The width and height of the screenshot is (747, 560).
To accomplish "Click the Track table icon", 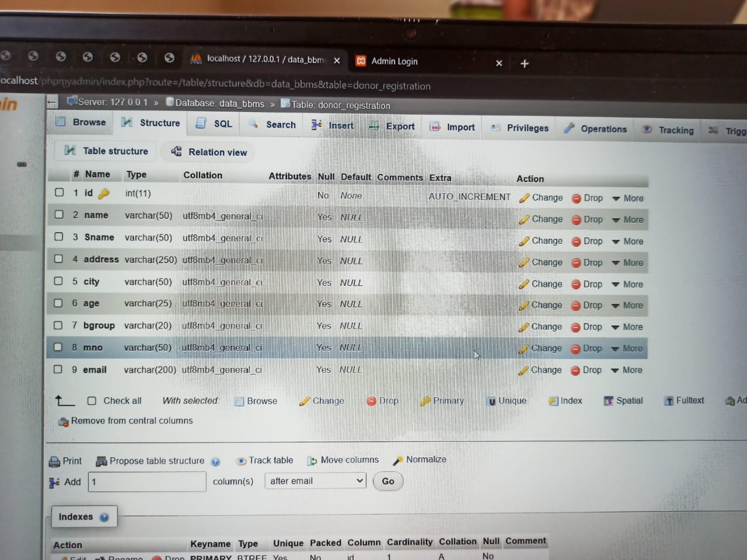I will coord(241,461).
